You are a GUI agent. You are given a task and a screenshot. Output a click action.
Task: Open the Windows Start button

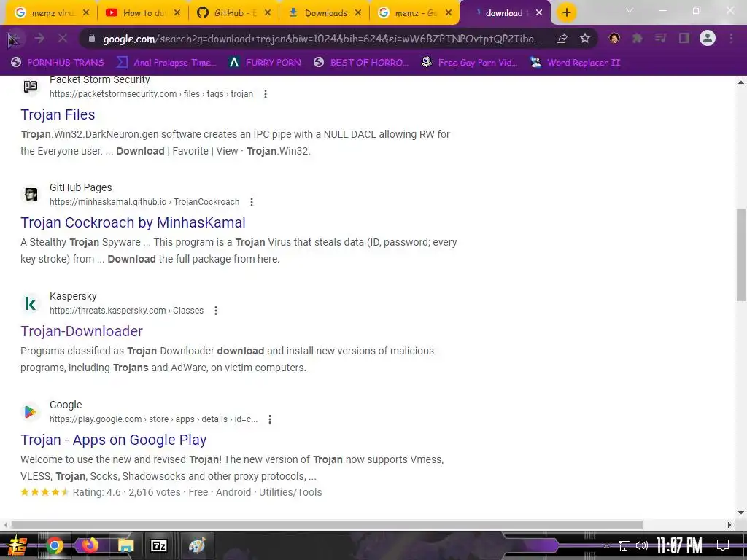pyautogui.click(x=18, y=545)
